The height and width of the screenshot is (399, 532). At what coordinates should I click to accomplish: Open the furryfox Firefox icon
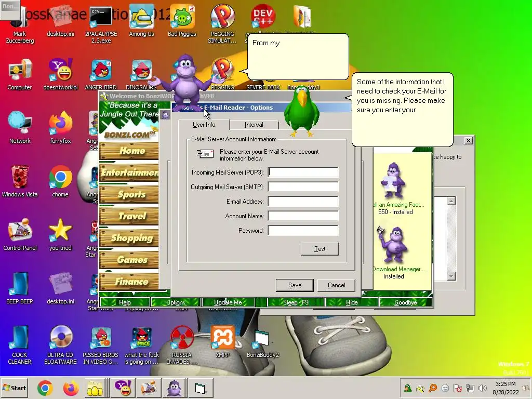[60, 127]
